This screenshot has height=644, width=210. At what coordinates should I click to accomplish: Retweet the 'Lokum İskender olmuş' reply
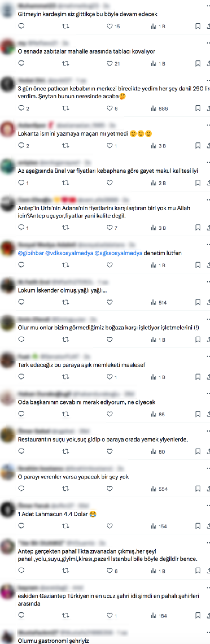point(65,302)
